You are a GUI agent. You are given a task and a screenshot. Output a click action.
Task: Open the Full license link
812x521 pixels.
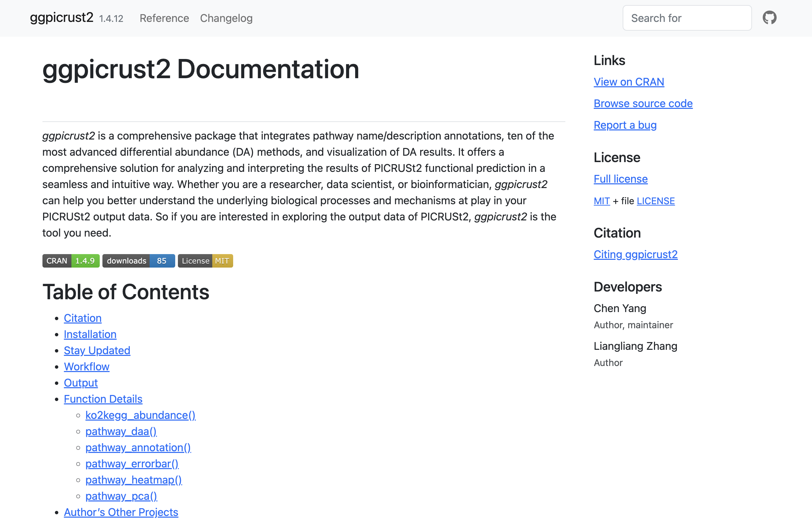click(x=621, y=179)
